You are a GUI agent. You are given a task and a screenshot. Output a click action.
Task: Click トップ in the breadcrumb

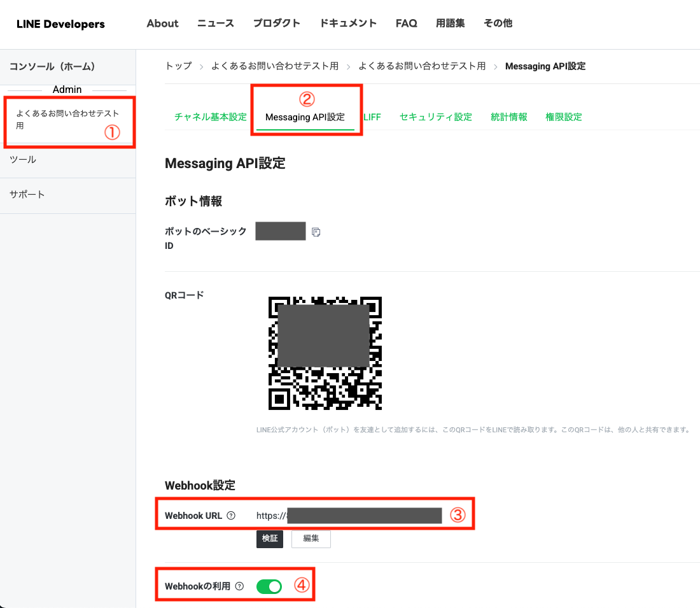pyautogui.click(x=179, y=66)
